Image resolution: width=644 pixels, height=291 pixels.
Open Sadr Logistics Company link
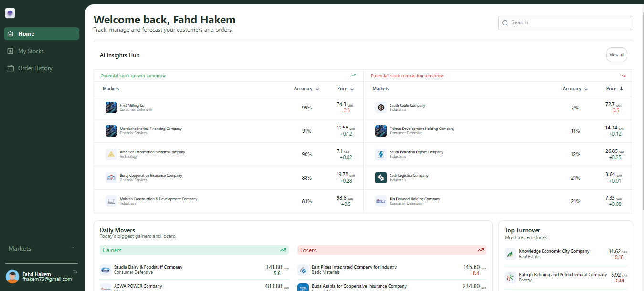point(409,175)
